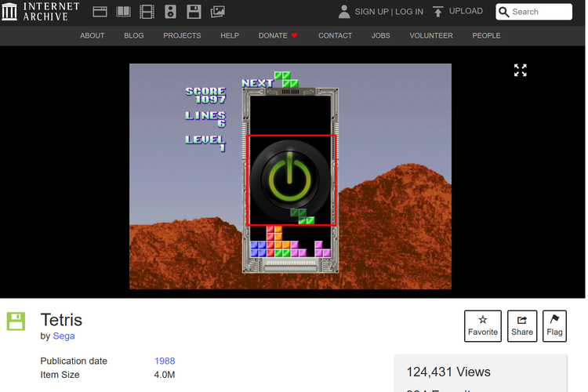Click LOG IN link

coord(409,12)
